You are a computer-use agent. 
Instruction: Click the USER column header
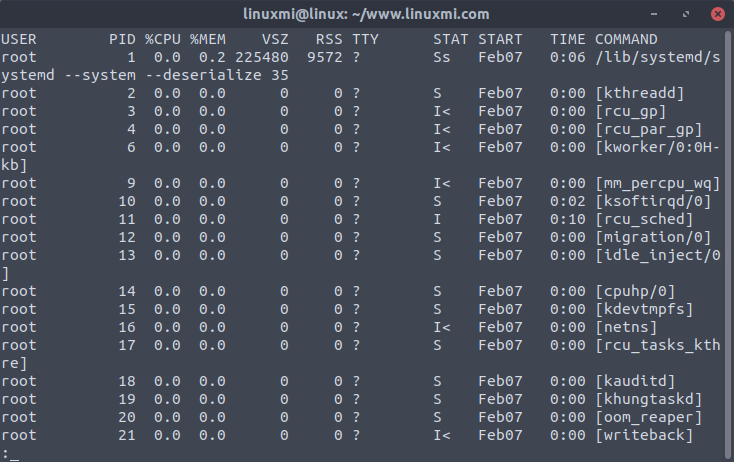[19, 39]
